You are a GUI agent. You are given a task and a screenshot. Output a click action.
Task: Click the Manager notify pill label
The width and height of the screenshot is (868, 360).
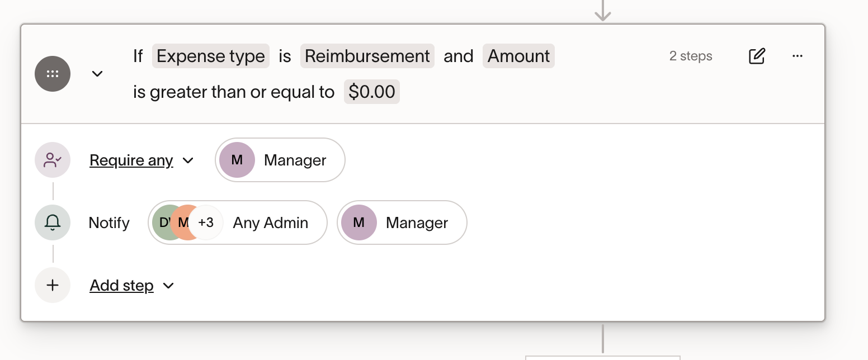point(417,222)
